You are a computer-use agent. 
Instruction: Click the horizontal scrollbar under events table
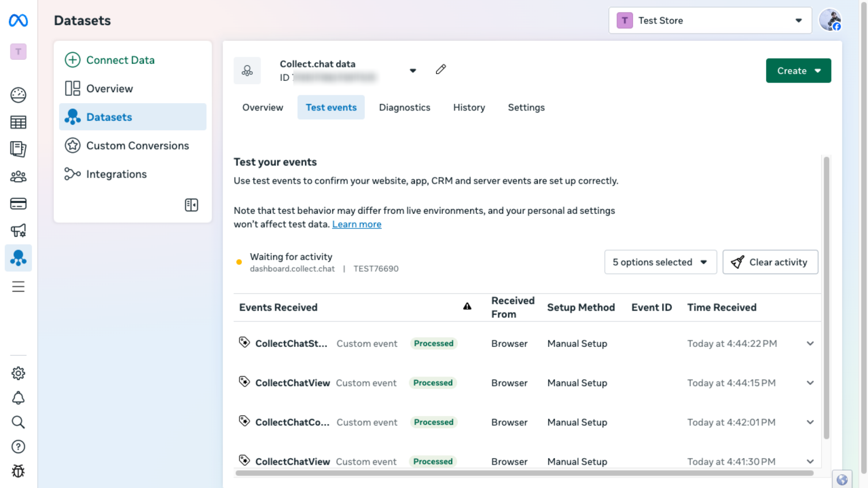tap(524, 473)
